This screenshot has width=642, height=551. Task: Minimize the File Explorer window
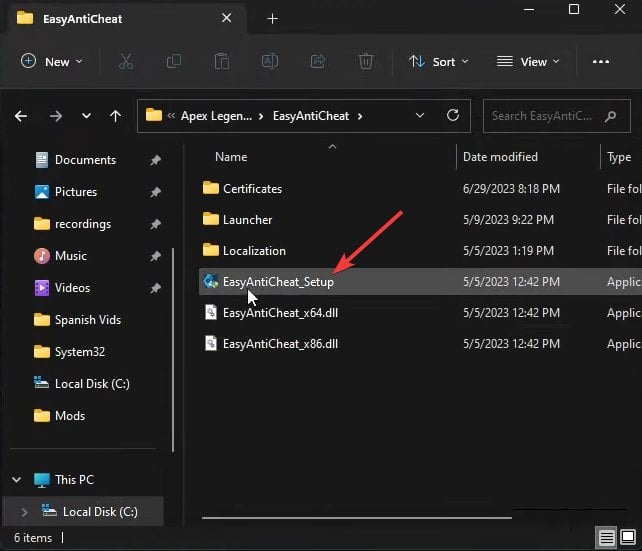click(529, 9)
